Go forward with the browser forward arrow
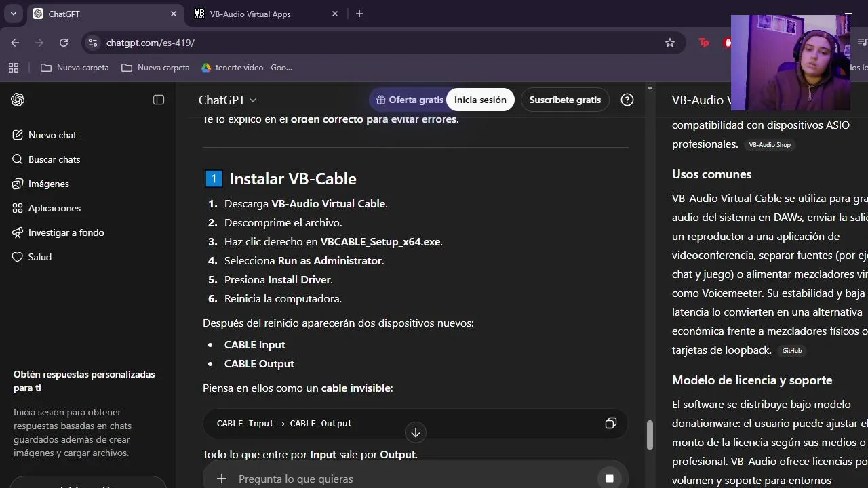 tap(39, 43)
